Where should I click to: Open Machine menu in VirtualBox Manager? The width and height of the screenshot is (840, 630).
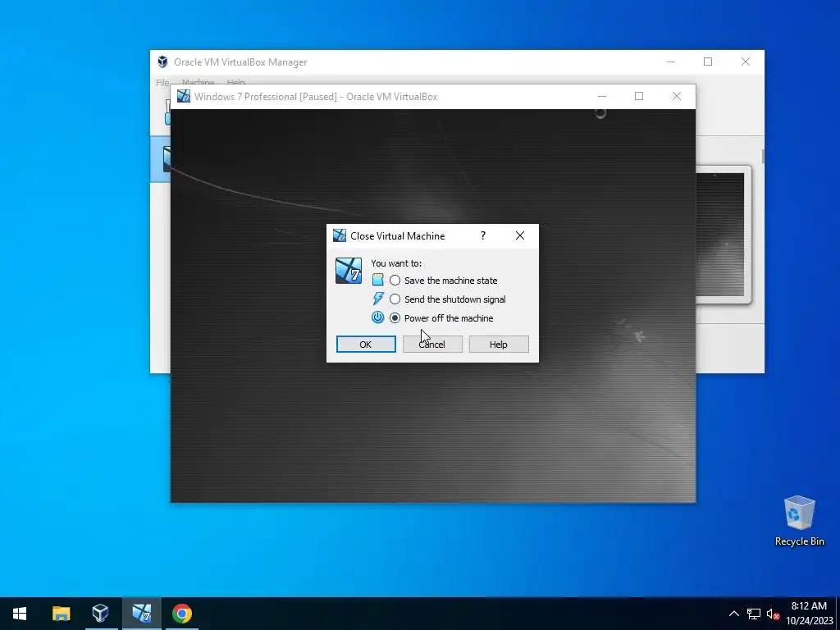click(x=198, y=83)
